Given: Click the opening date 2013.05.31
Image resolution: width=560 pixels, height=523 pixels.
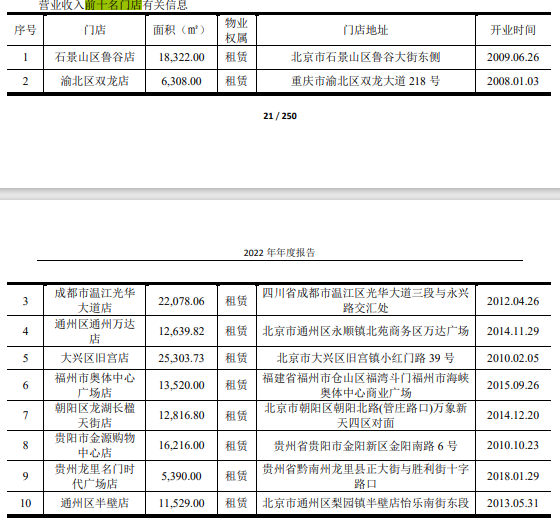Looking at the screenshot, I should pyautogui.click(x=513, y=503).
